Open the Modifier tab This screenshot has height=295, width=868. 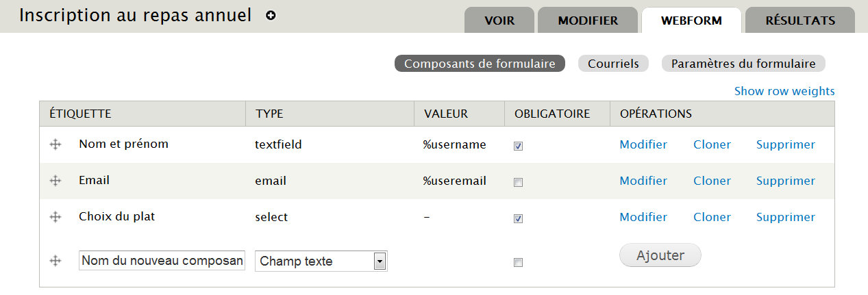pos(588,21)
